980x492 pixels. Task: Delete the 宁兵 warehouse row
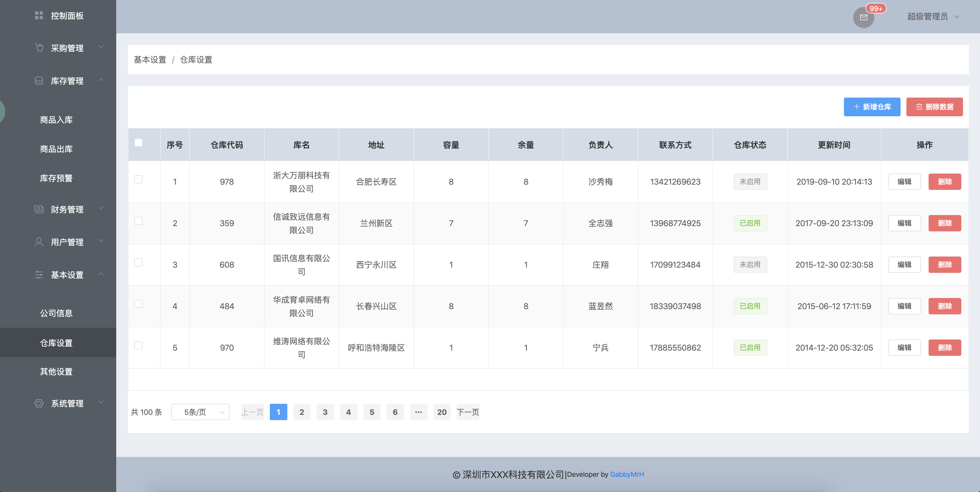pyautogui.click(x=945, y=347)
